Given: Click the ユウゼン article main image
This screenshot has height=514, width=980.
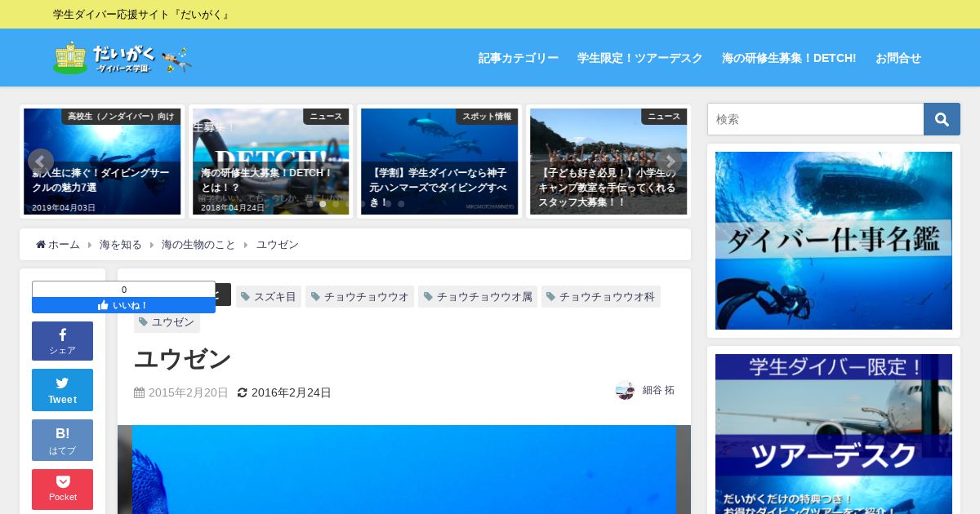Looking at the screenshot, I should pos(404,469).
